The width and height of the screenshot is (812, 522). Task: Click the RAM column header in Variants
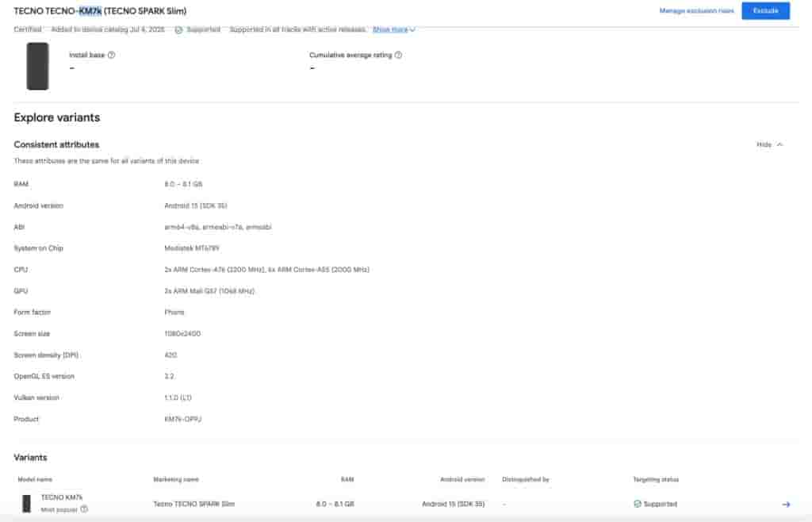pos(347,479)
